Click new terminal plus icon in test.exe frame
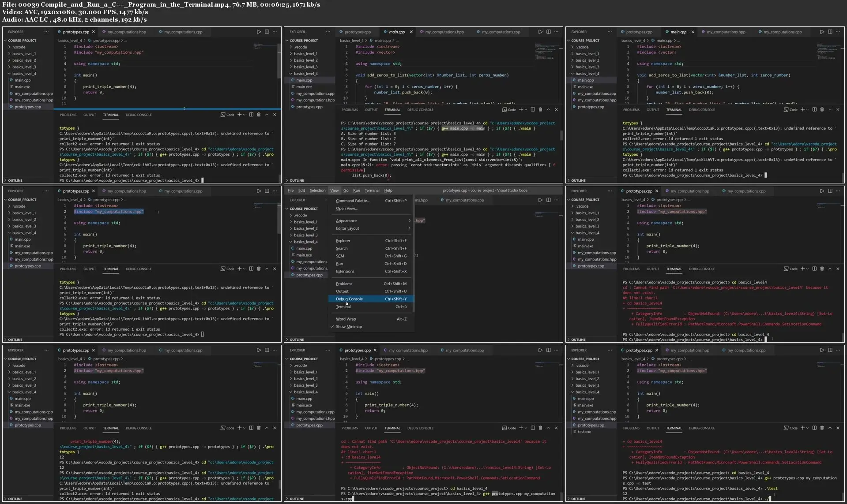 point(802,428)
